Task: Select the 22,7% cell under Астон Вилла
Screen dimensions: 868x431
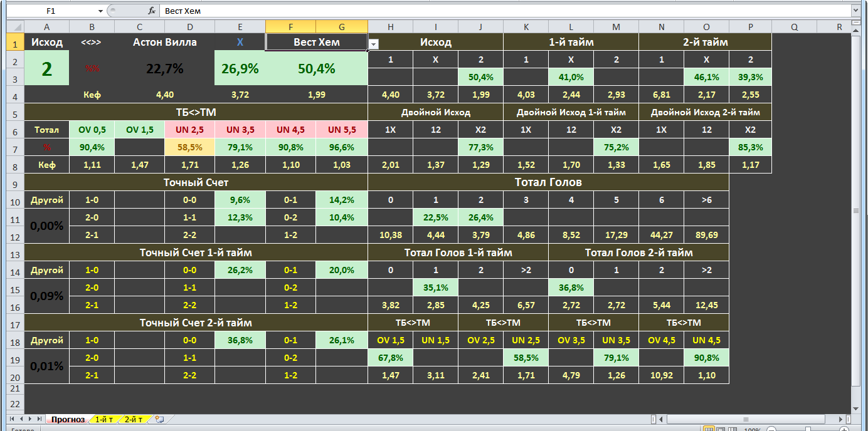Action: tap(164, 69)
